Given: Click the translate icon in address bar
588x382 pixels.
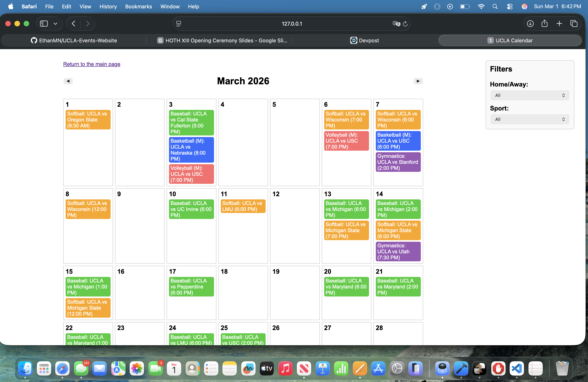Looking at the screenshot, I should [x=396, y=24].
